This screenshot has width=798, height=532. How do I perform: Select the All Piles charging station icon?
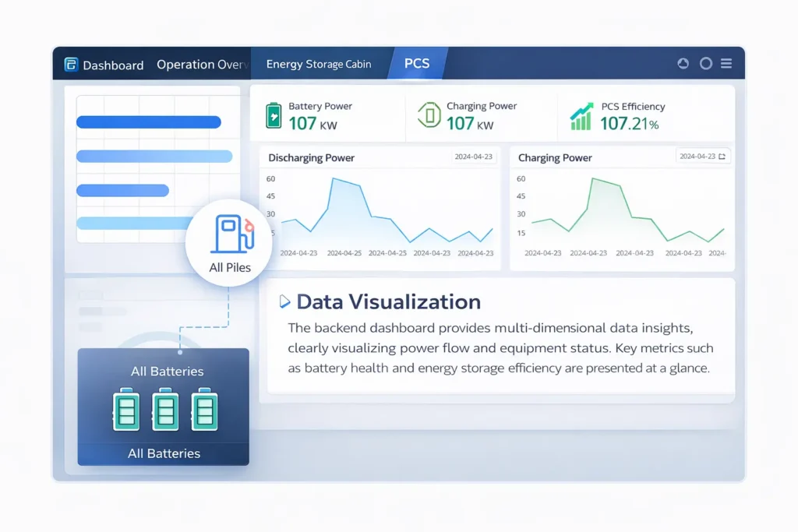[231, 234]
